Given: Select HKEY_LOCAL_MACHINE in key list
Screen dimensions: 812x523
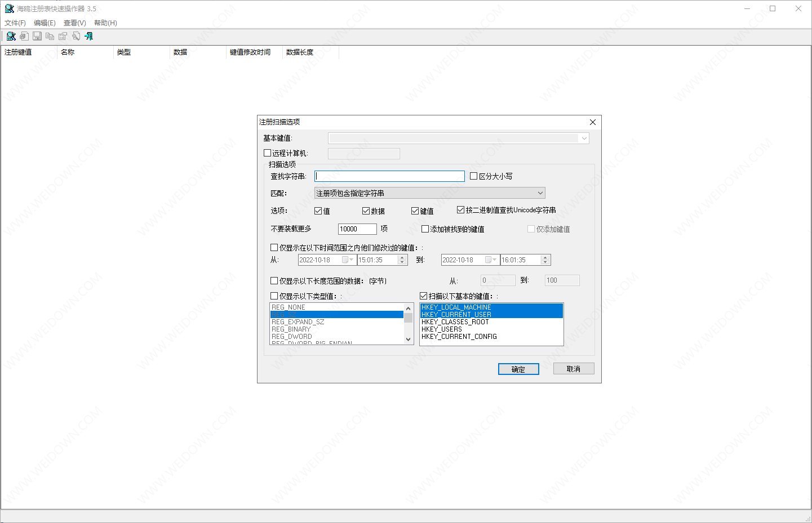Looking at the screenshot, I should [x=491, y=307].
